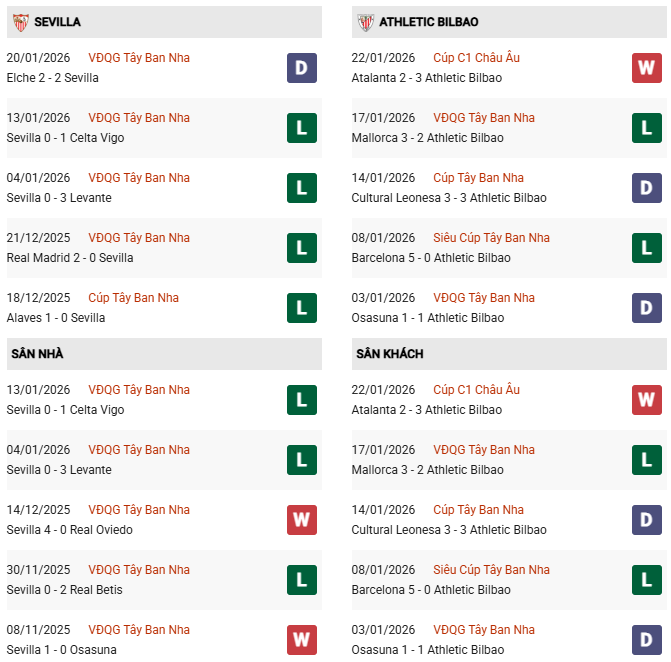This screenshot has width=671, height=662.
Task: Open the Real Madrid 2 - 0 Sevilla match
Action: pos(70,258)
